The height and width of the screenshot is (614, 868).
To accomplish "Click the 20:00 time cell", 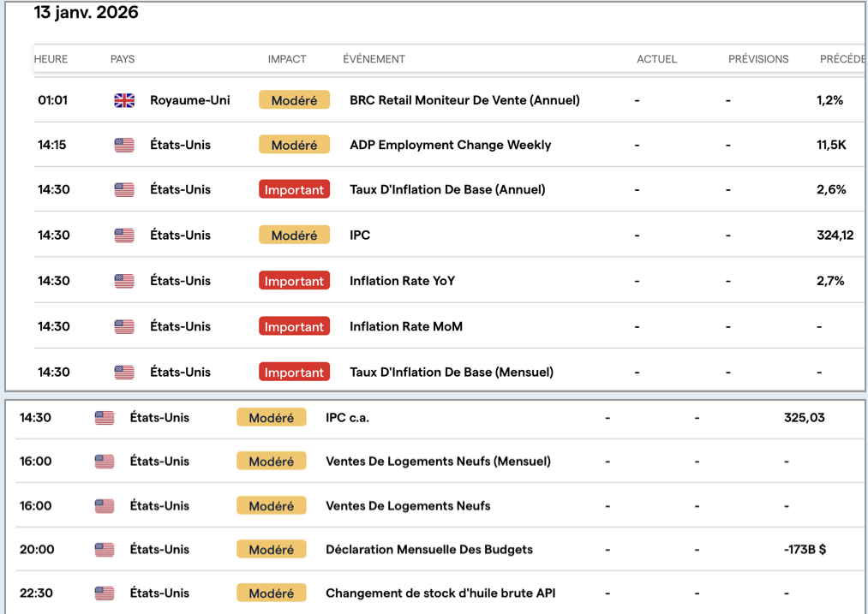I will pos(37,549).
